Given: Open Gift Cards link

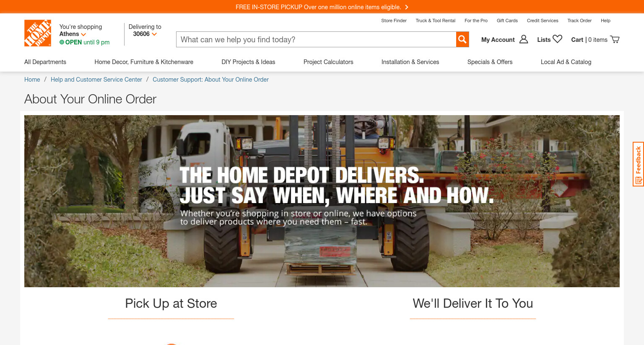Looking at the screenshot, I should pyautogui.click(x=507, y=21).
